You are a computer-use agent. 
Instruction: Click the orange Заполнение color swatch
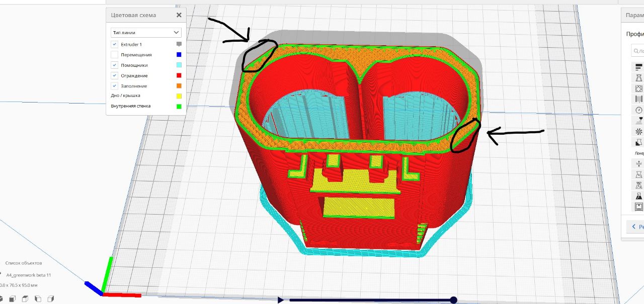tap(179, 86)
